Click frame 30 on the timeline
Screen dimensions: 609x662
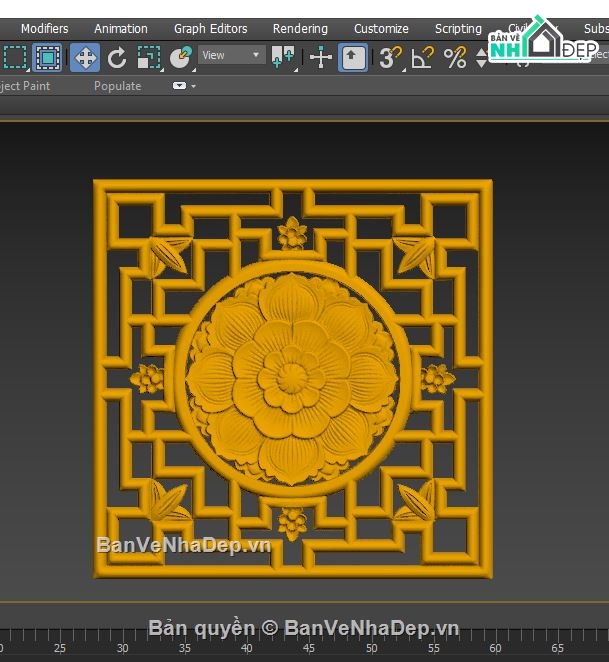click(122, 648)
